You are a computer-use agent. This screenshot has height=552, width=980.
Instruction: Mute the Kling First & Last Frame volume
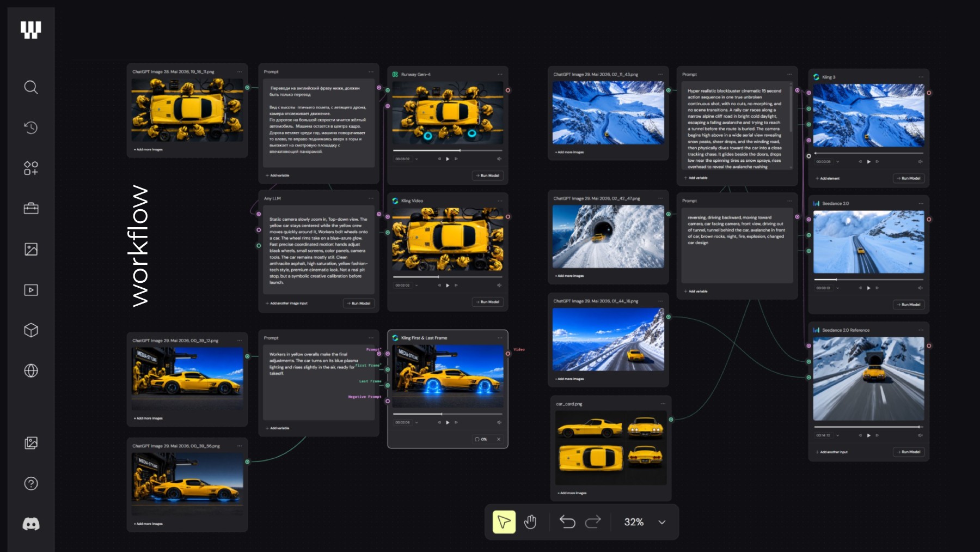499,422
